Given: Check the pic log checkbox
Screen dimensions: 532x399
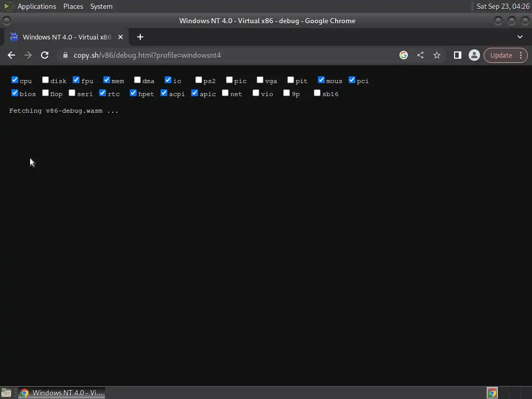Looking at the screenshot, I should 229,79.
